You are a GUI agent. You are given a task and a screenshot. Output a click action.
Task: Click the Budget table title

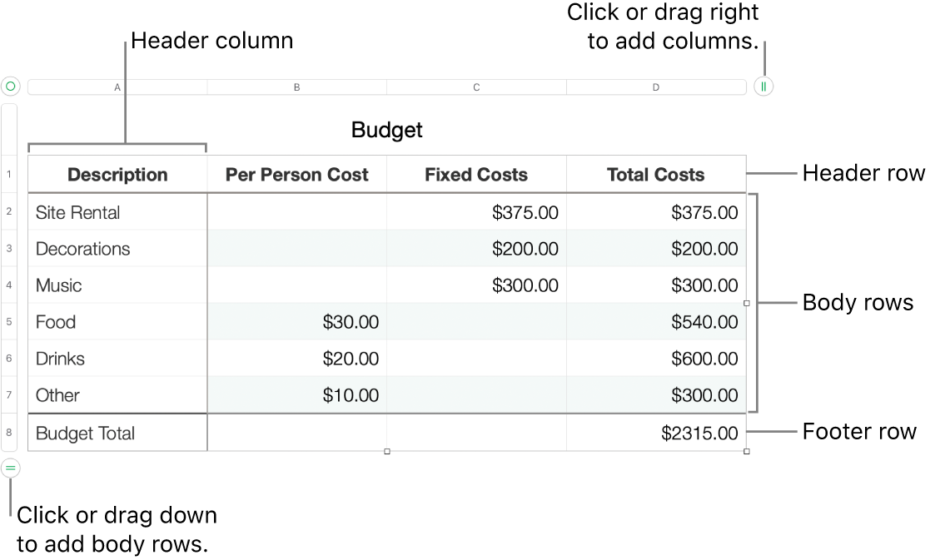386,131
